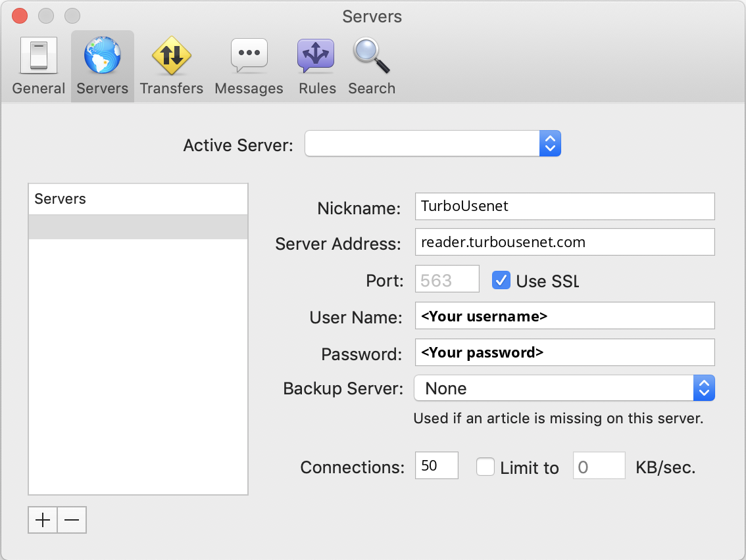746x560 pixels.
Task: Click the Nickname field containing TurboUsenet
Action: point(564,206)
